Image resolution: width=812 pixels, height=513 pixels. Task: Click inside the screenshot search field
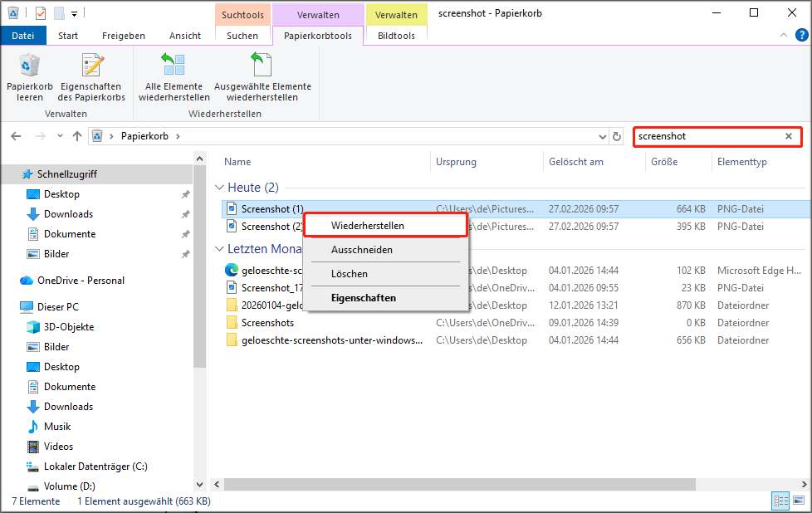tap(706, 136)
